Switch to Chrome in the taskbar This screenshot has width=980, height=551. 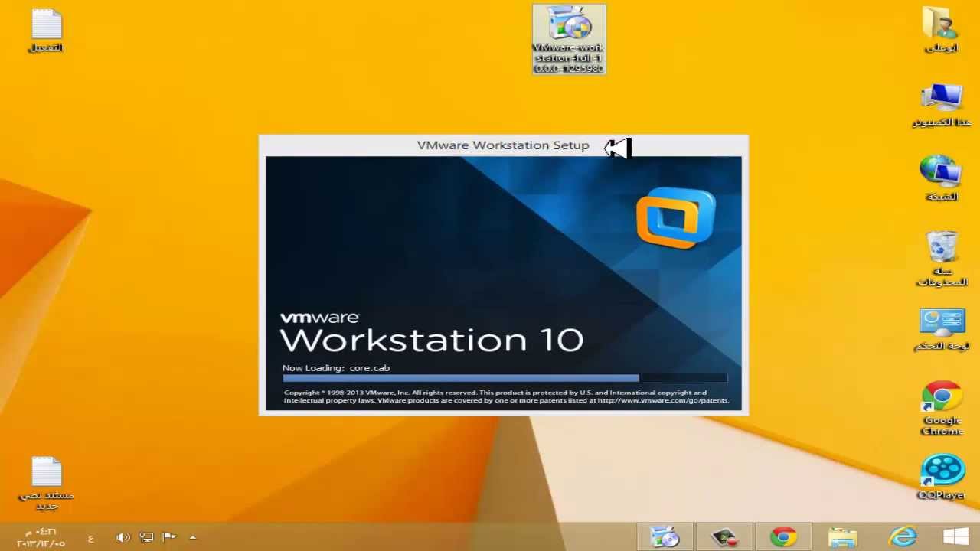783,537
